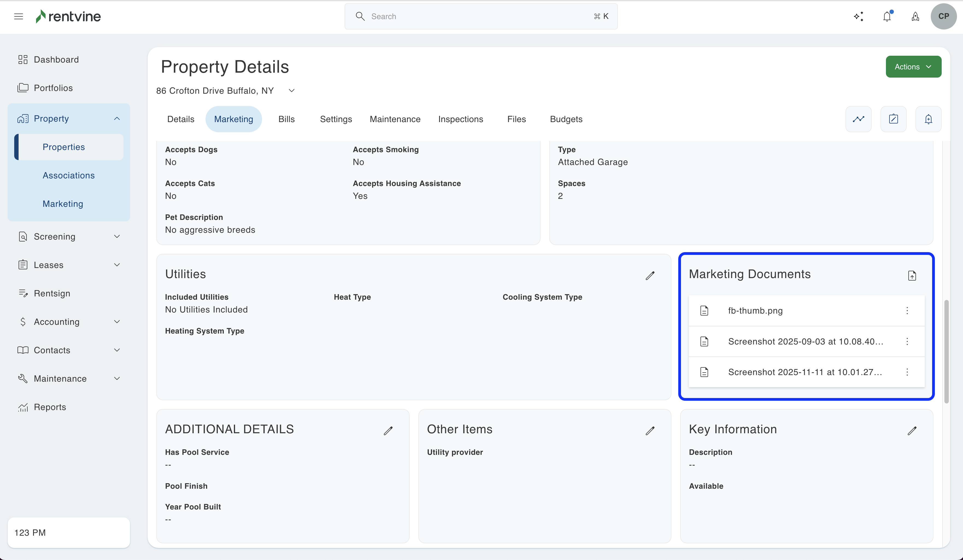The image size is (963, 560).
Task: Click the AI sparkle icon in header
Action: click(859, 16)
